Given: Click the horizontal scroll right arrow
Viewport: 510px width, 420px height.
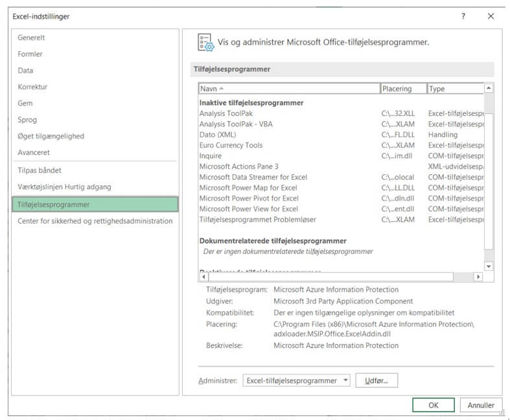Looking at the screenshot, I should [478, 277].
